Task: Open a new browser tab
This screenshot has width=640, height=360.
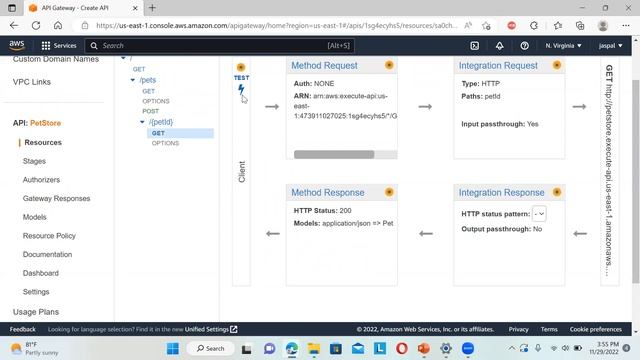Action: coord(152,8)
